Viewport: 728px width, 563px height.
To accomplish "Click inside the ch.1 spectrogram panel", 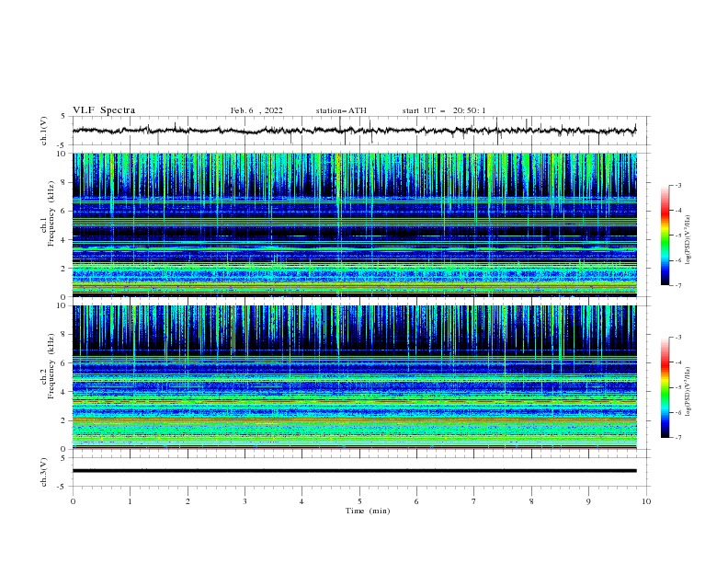I will pyautogui.click(x=354, y=224).
